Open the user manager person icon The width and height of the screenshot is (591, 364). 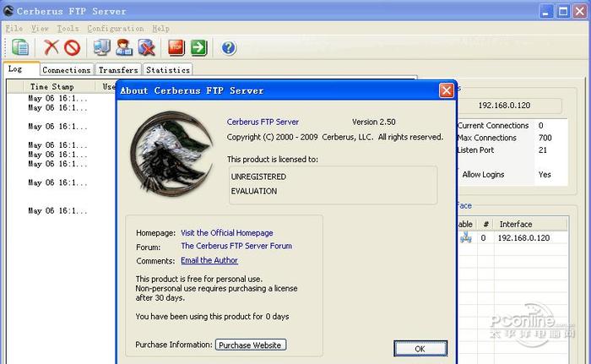point(124,47)
